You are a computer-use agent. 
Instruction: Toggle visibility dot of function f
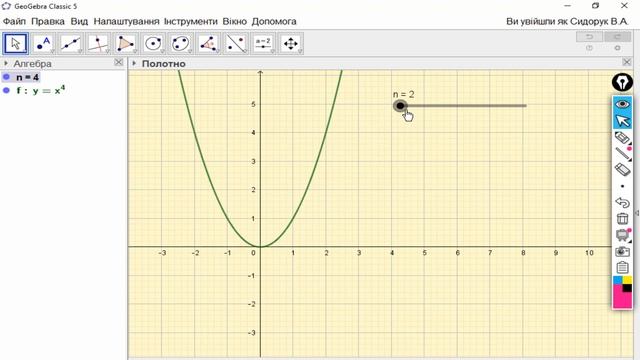click(6, 90)
